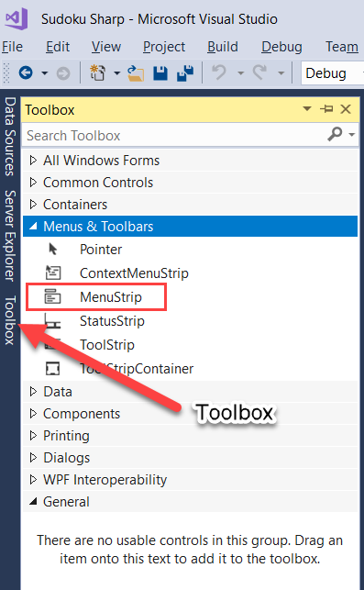This screenshot has height=590, width=364.
Task: Click the New Project toolbar icon
Action: coord(97,72)
